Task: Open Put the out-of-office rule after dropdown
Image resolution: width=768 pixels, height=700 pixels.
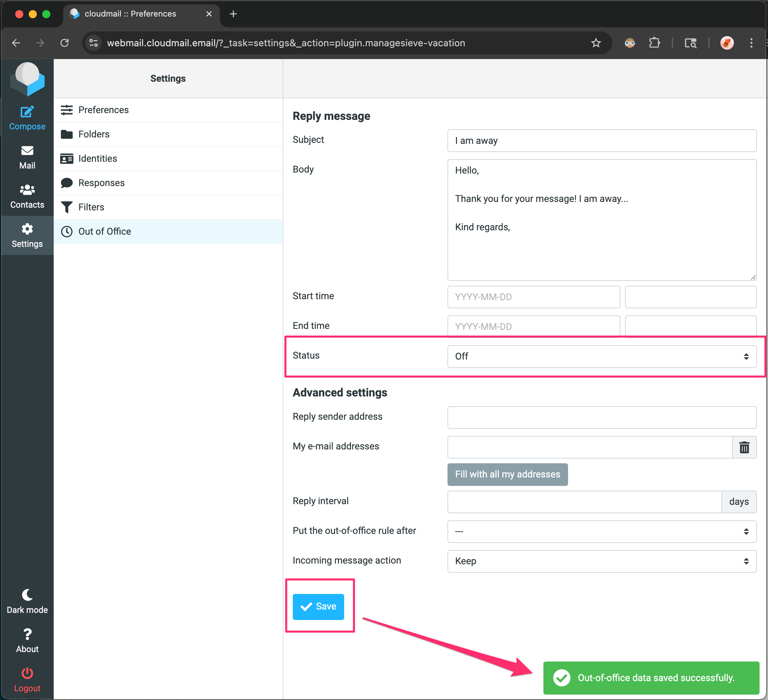Action: 601,531
